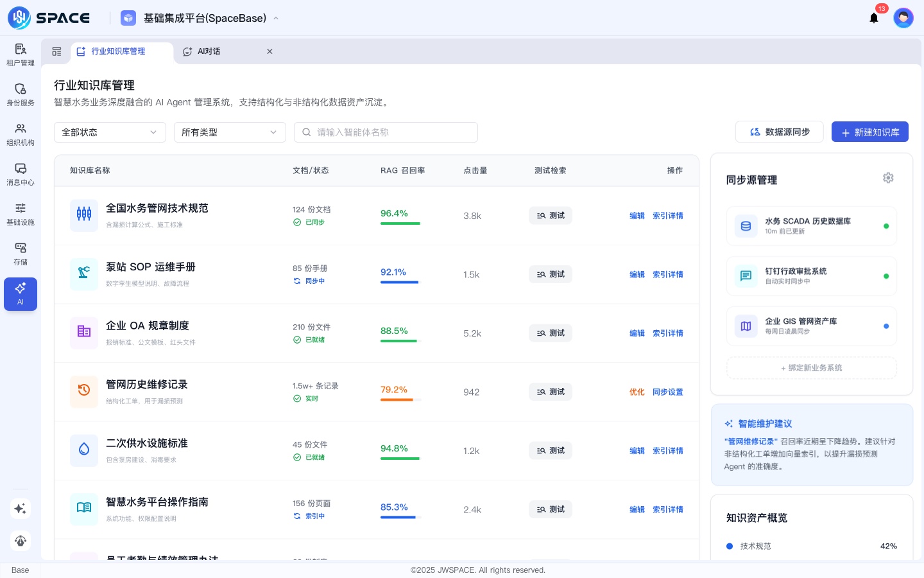Expand the 所有类型 filter dropdown
This screenshot has height=578, width=924.
pyautogui.click(x=230, y=132)
